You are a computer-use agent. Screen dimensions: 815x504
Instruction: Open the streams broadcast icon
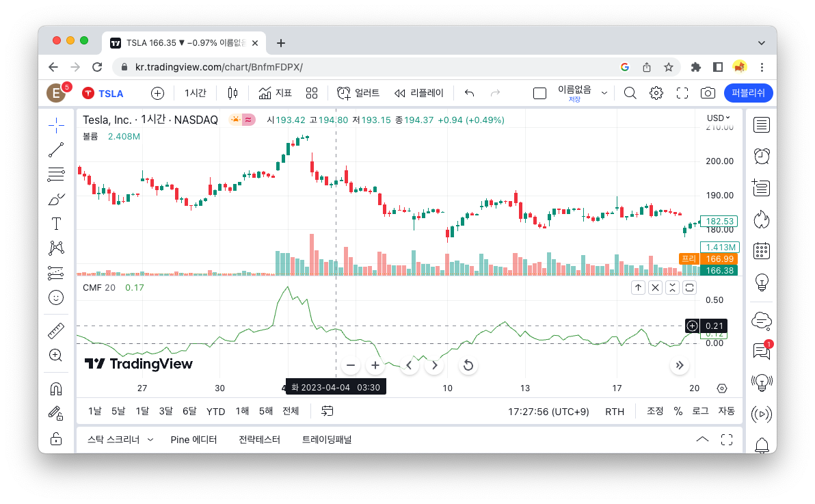(x=762, y=414)
